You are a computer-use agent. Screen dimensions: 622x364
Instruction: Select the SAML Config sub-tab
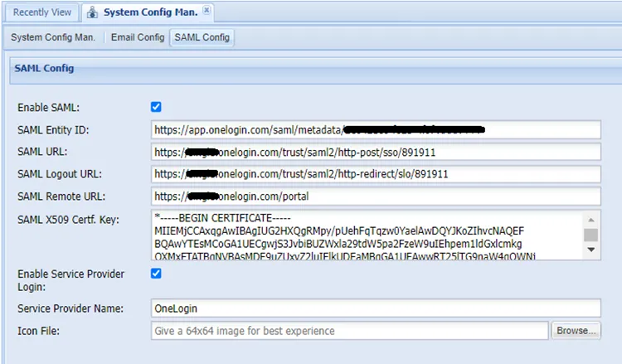click(202, 37)
